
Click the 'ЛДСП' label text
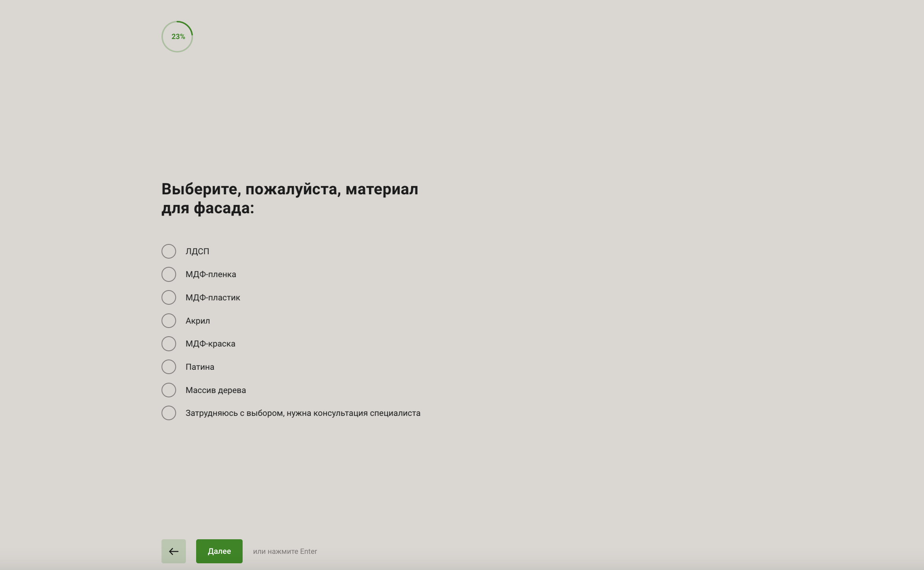tap(197, 251)
